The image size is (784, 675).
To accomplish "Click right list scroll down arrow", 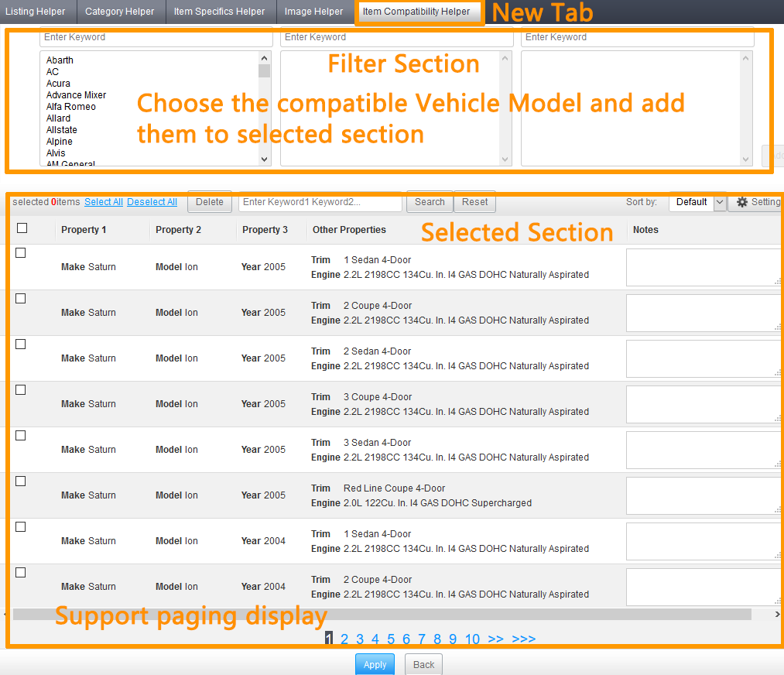I will pos(745,159).
